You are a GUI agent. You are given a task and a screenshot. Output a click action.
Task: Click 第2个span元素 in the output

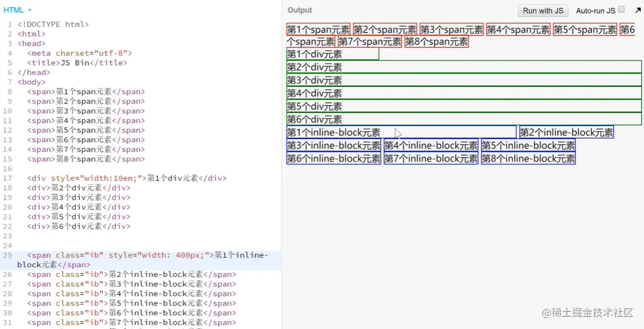point(385,29)
